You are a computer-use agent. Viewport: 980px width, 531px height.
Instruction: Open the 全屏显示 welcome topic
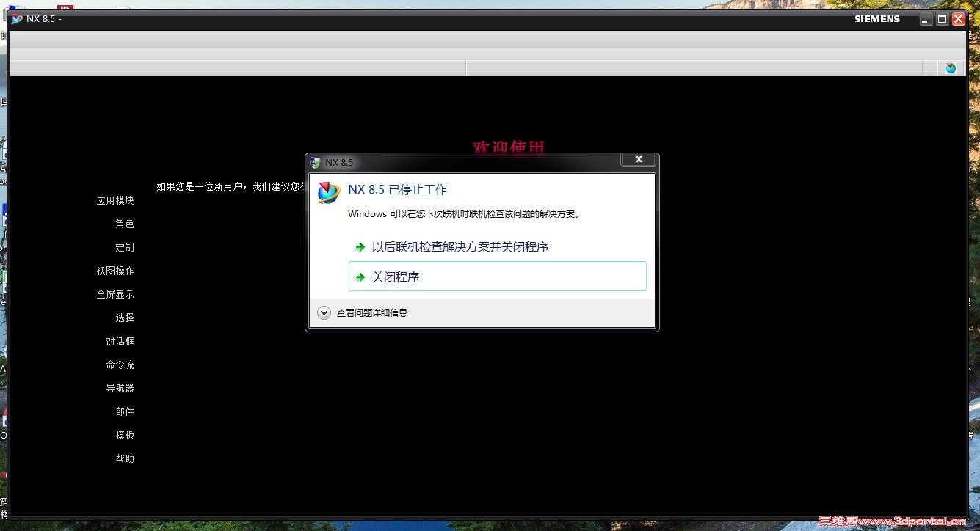tap(115, 294)
